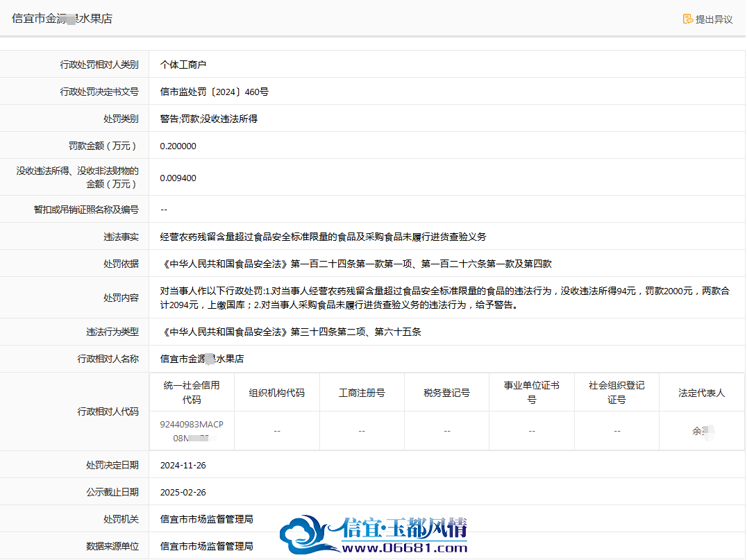Click the 提出异议 link

[707, 19]
